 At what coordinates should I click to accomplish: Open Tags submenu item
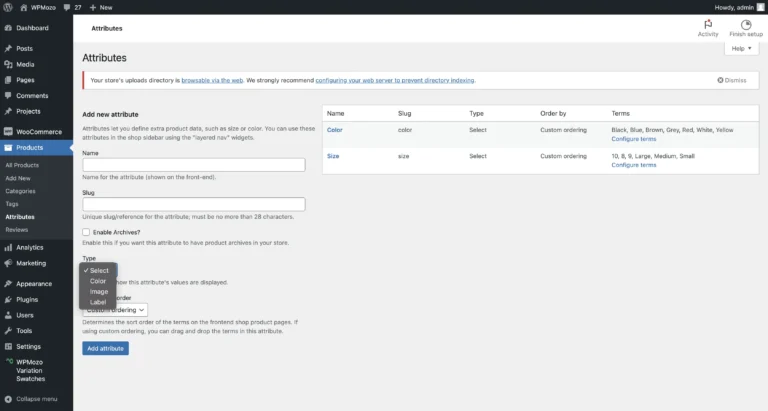pyautogui.click(x=12, y=204)
